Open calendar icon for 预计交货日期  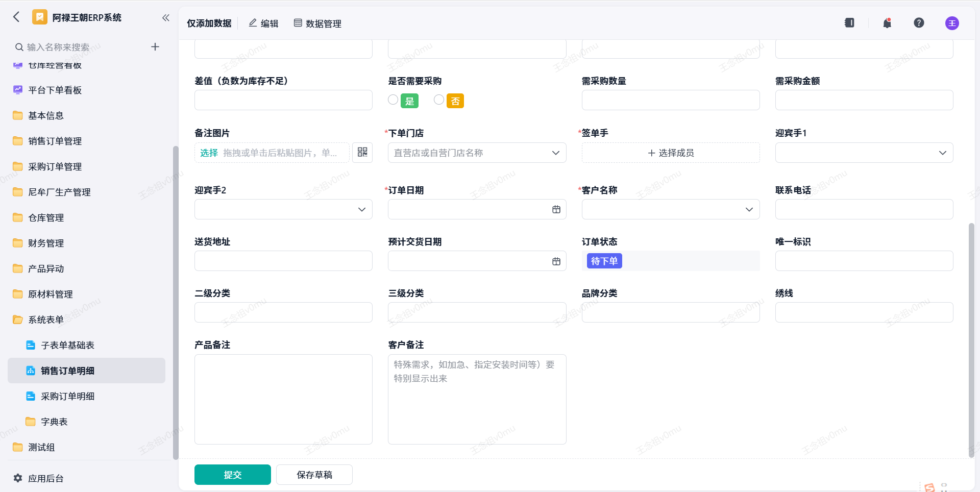tap(556, 261)
